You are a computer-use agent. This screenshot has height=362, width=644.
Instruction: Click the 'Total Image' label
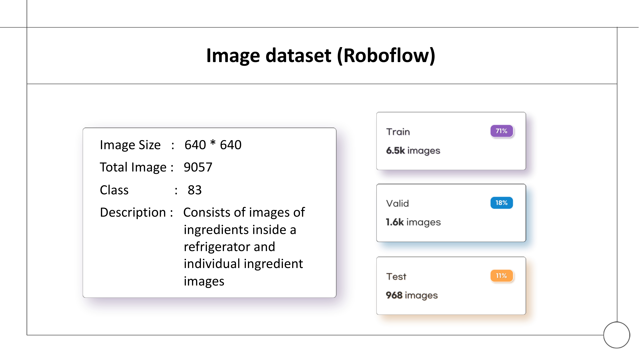(133, 167)
